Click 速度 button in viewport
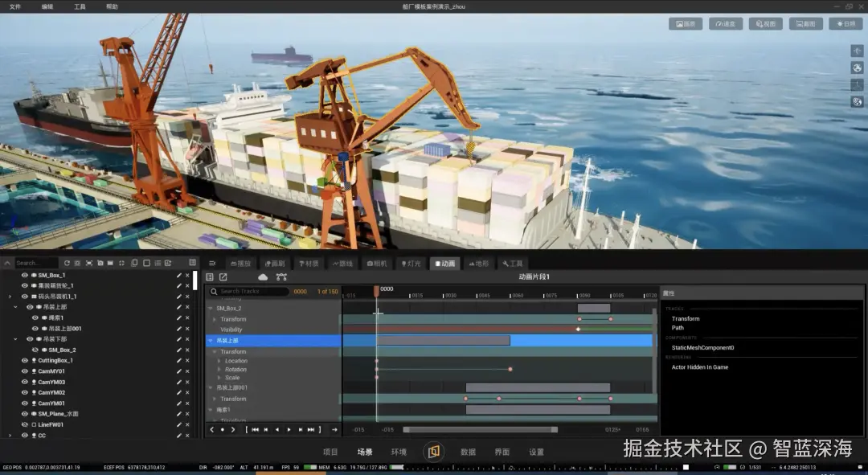 click(726, 24)
